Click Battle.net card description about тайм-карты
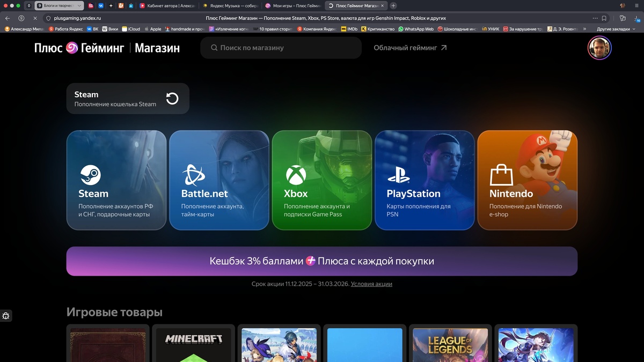644x362 pixels. (x=213, y=210)
